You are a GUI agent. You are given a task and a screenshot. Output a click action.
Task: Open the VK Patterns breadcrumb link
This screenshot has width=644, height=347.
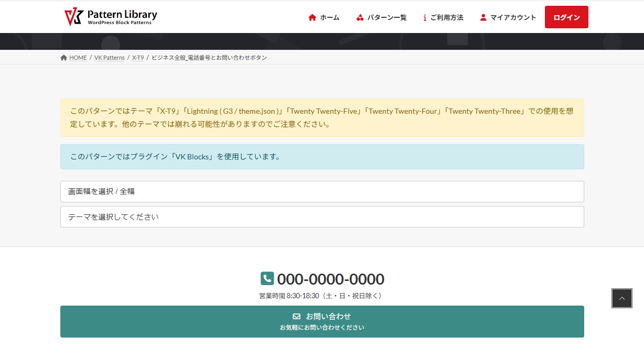pyautogui.click(x=109, y=58)
